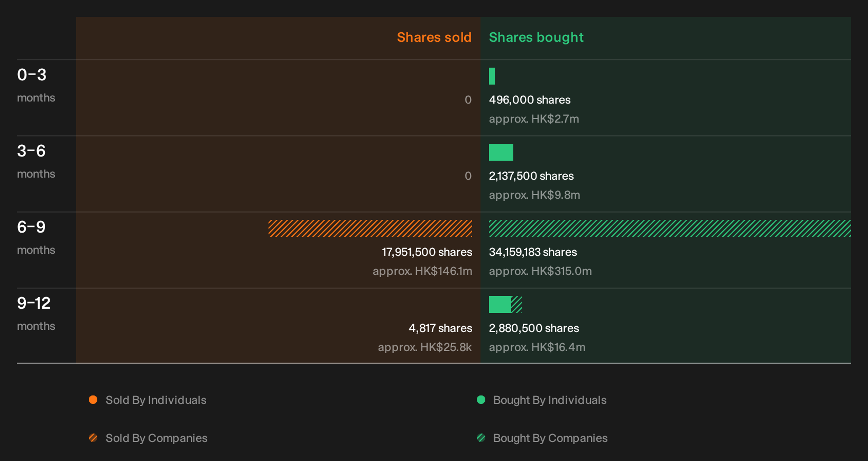Select hatched segment of 9-12 months bought bar
The height and width of the screenshot is (461, 868).
point(516,305)
